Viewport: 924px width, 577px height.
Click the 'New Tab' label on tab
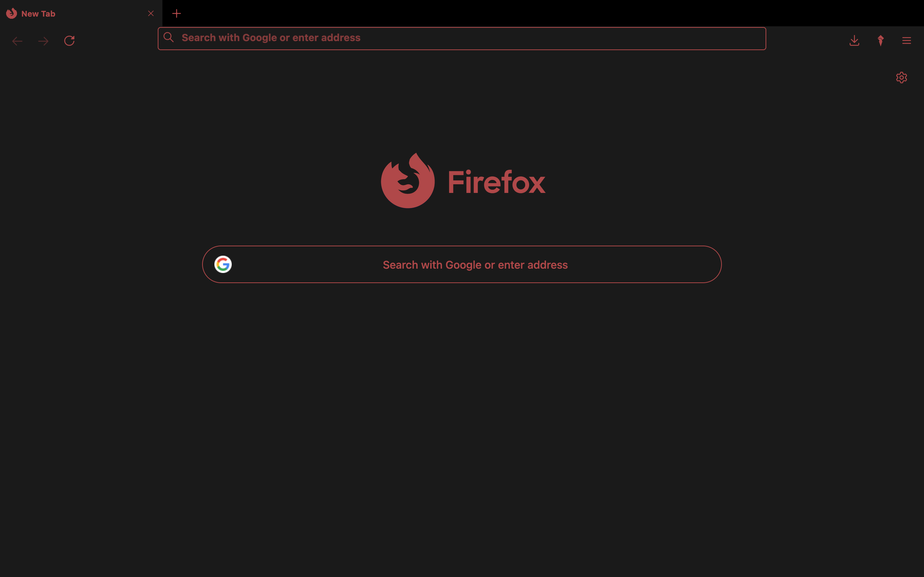click(38, 13)
